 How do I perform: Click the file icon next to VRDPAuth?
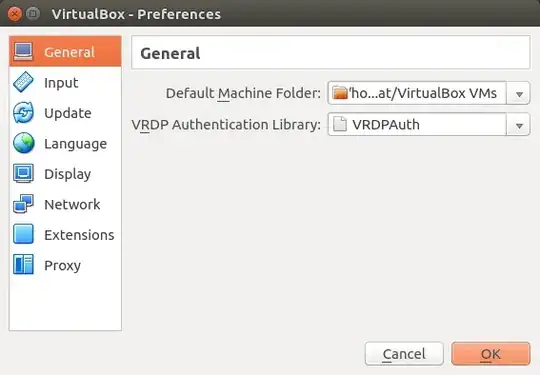(x=340, y=124)
